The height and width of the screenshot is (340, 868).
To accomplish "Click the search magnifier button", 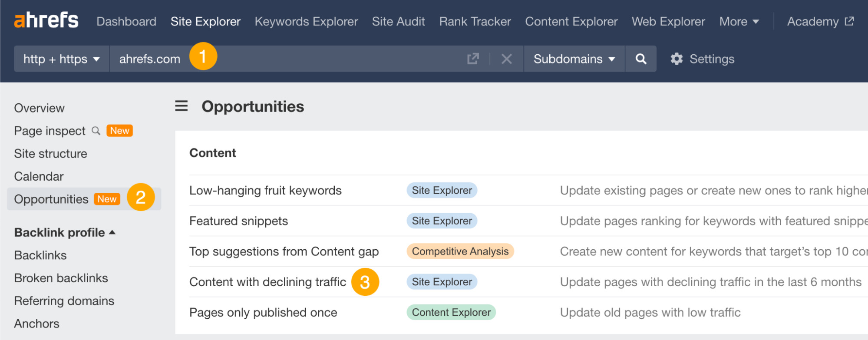I will click(x=641, y=59).
